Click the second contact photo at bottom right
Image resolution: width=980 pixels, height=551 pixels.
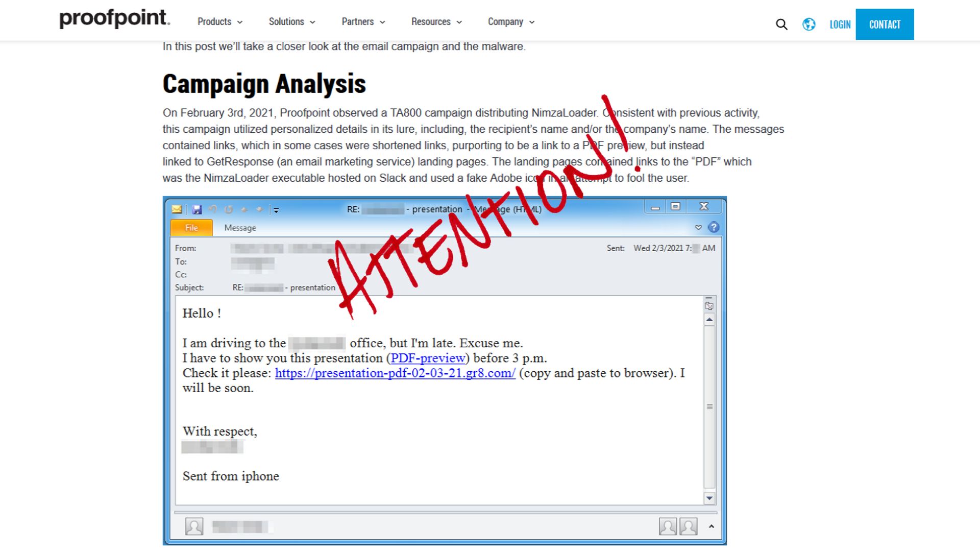click(688, 526)
